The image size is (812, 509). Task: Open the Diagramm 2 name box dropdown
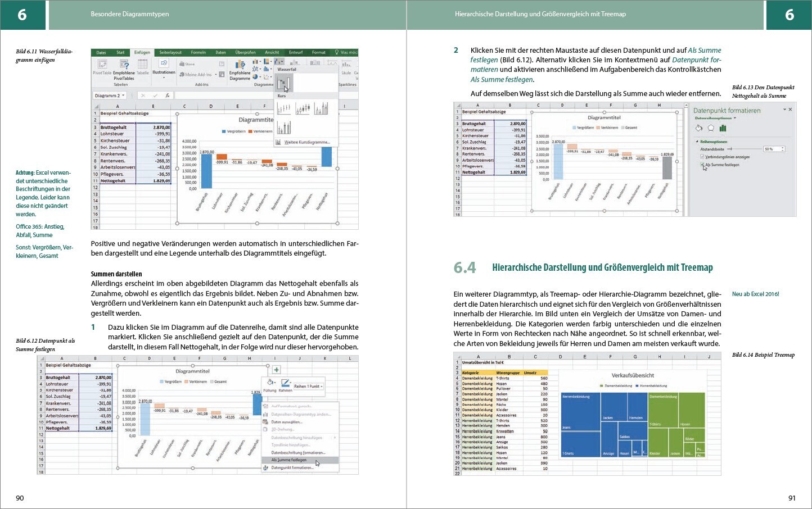click(x=123, y=96)
